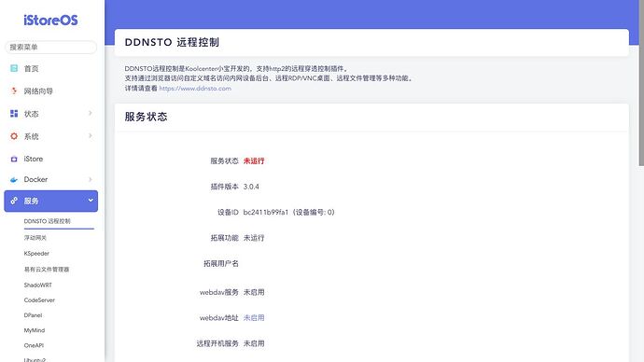Click the 网络向导 wizard icon

(x=14, y=90)
